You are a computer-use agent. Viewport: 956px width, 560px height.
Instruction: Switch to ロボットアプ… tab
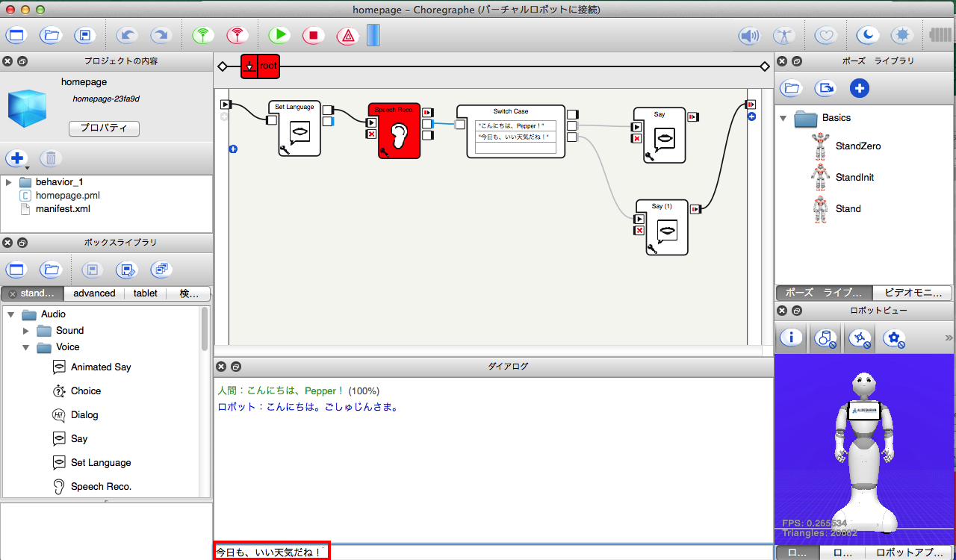(x=910, y=553)
